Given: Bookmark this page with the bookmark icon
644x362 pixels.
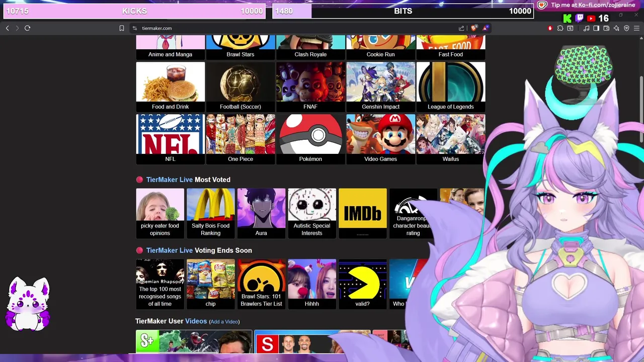Looking at the screenshot, I should coord(122,28).
